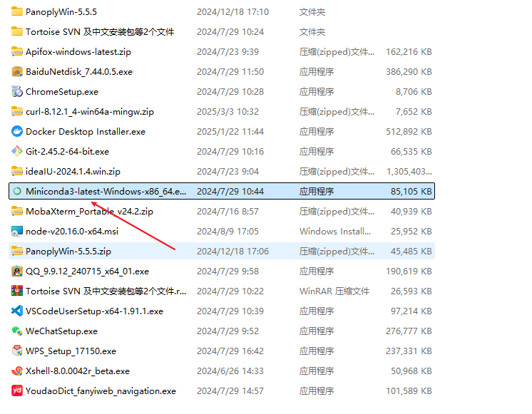Select Tortoise SVN .r... archive file name

coord(106,291)
